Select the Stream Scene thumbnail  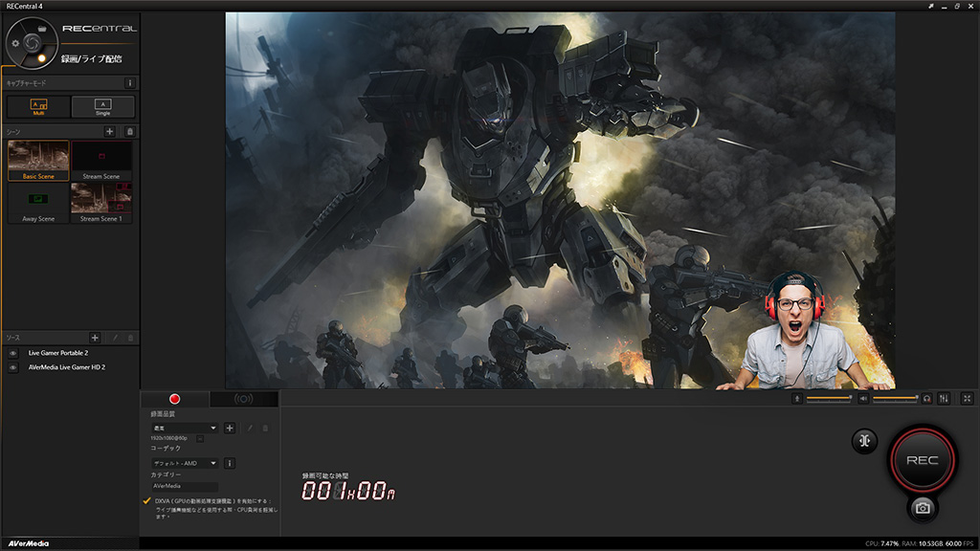(101, 161)
